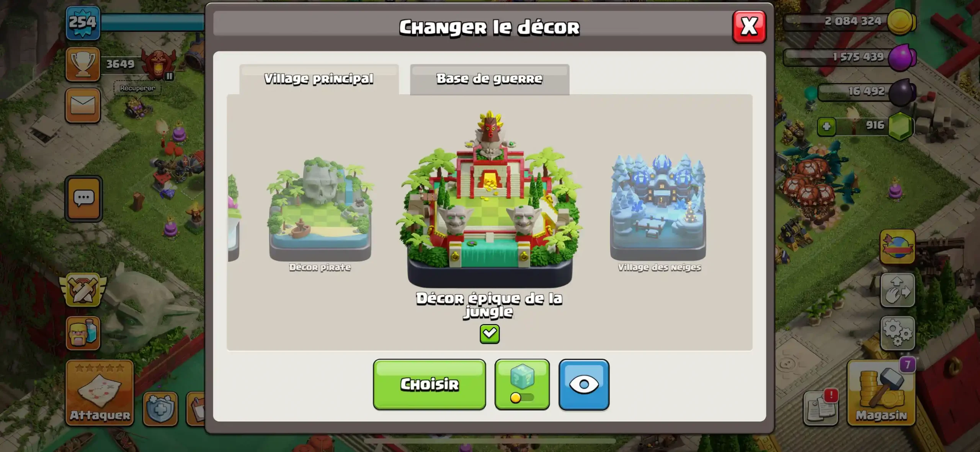Preview scenery with the eye button

pyautogui.click(x=584, y=384)
